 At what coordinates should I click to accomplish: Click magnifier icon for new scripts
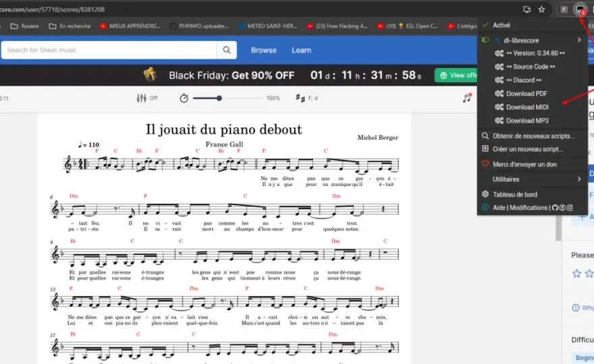pyautogui.click(x=485, y=135)
